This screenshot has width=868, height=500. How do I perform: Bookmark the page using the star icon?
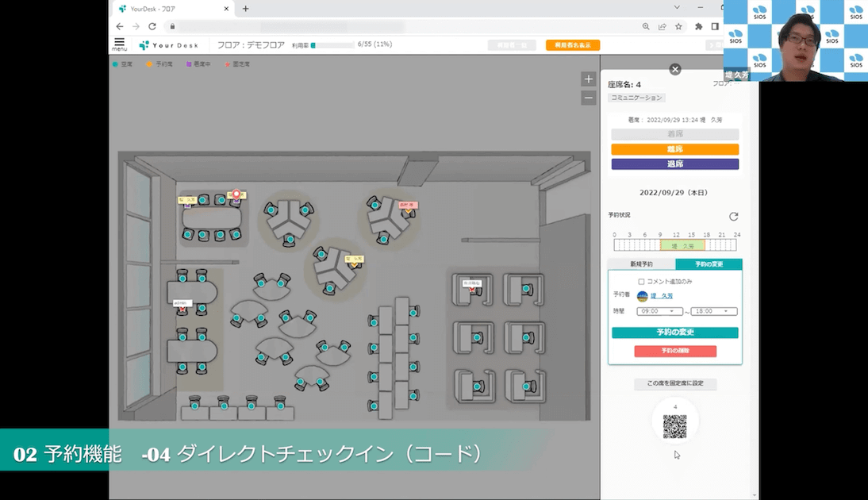pos(678,26)
